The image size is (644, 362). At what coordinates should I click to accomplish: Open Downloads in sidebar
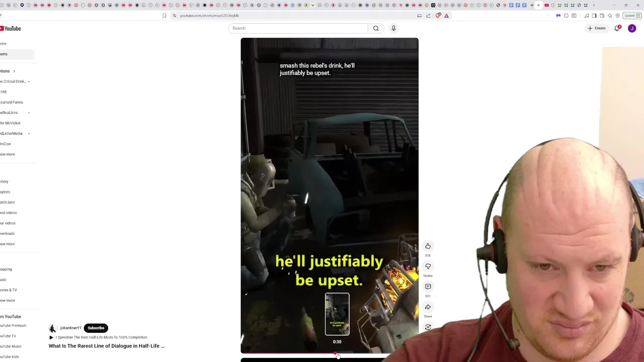[x=8, y=233]
